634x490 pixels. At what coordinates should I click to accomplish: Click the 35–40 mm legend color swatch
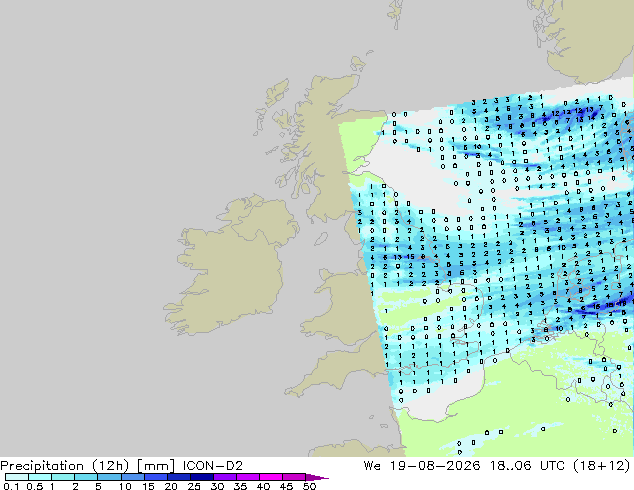tap(247, 477)
